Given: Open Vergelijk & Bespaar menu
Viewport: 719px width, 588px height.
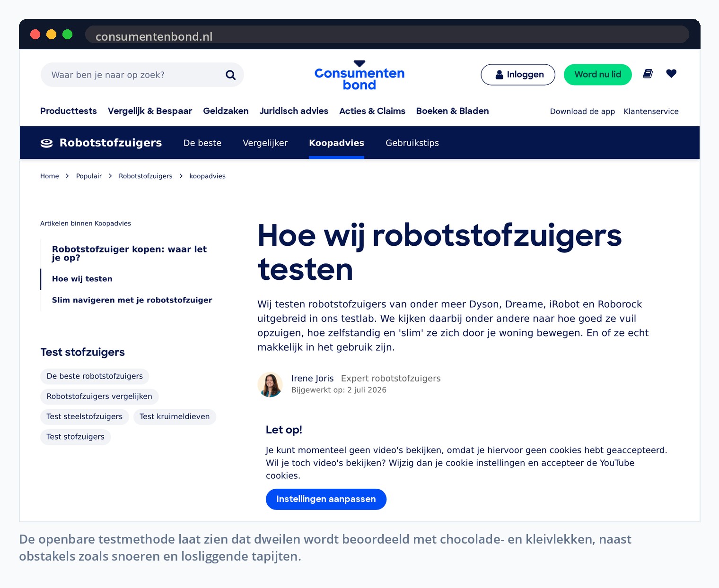Looking at the screenshot, I should (x=150, y=111).
